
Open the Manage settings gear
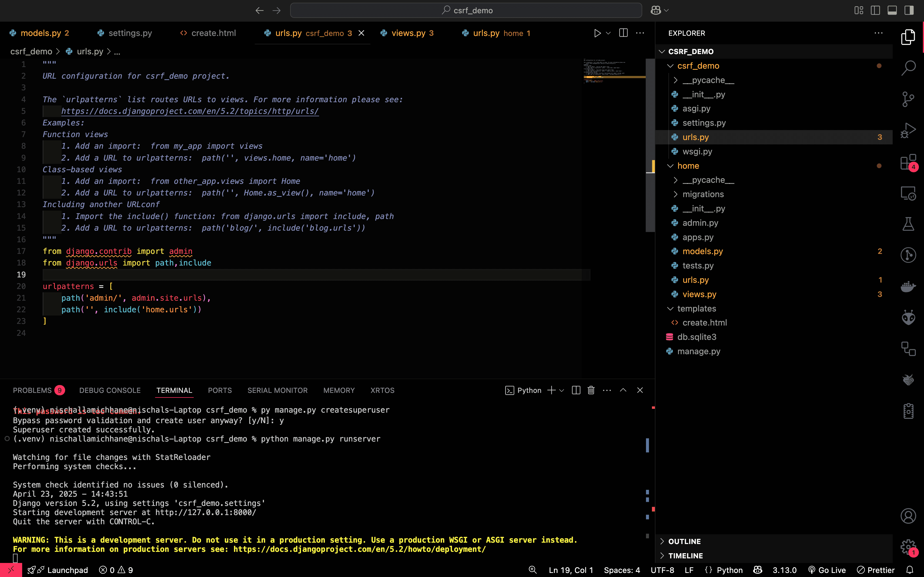click(908, 546)
